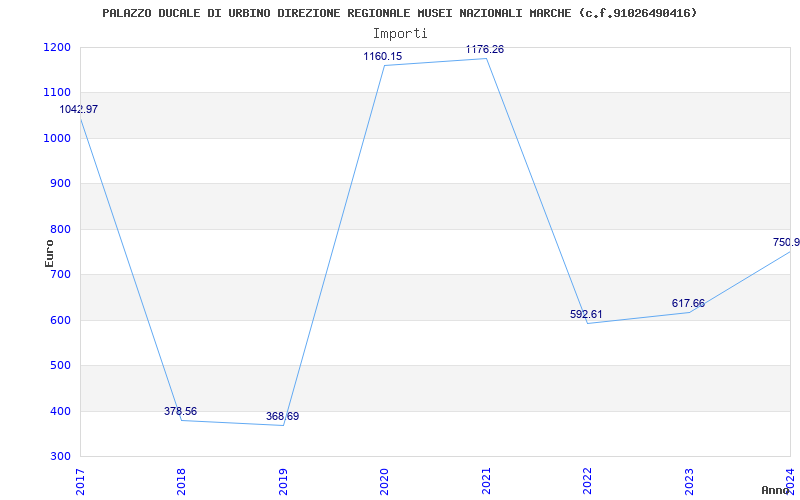Select the 592.61 data label
This screenshot has width=800, height=500.
point(586,314)
